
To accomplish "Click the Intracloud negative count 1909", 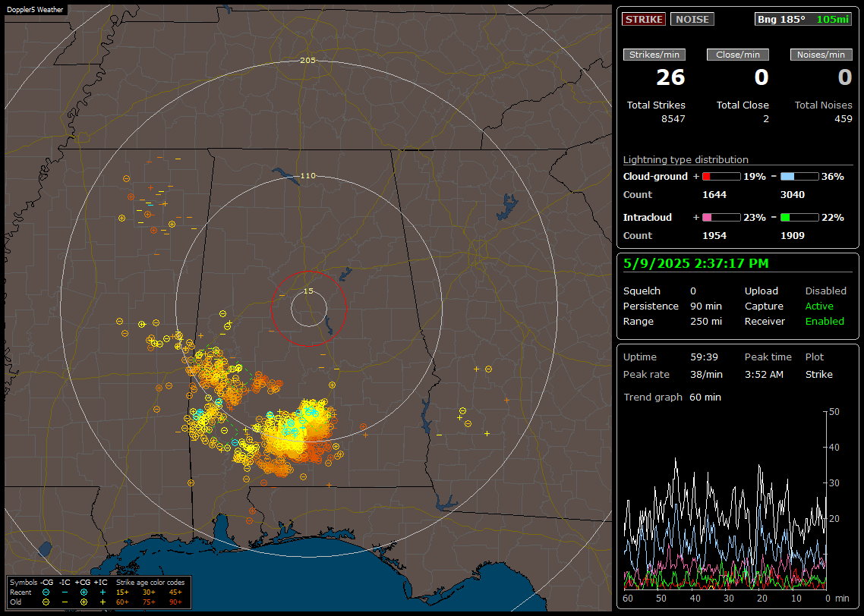I will coord(793,236).
